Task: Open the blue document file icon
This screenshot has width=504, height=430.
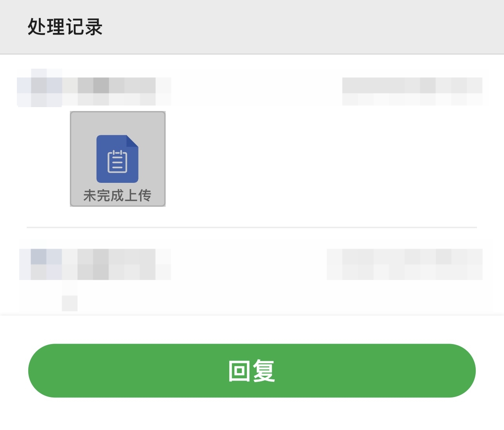Action: [117, 159]
